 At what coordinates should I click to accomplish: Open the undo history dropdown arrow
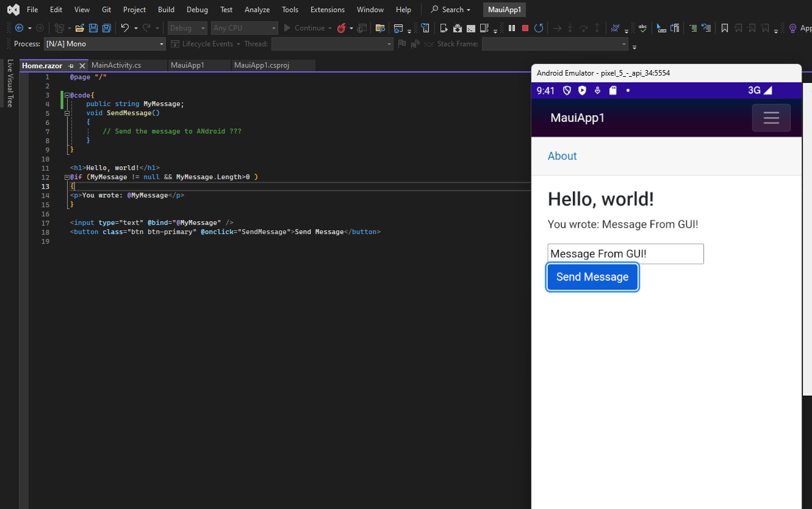[135, 28]
